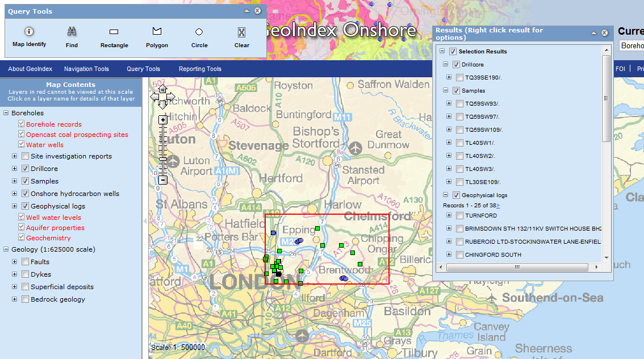Click the Results horizontal scroll right arrow
The width and height of the screenshot is (644, 359).
[596, 267]
